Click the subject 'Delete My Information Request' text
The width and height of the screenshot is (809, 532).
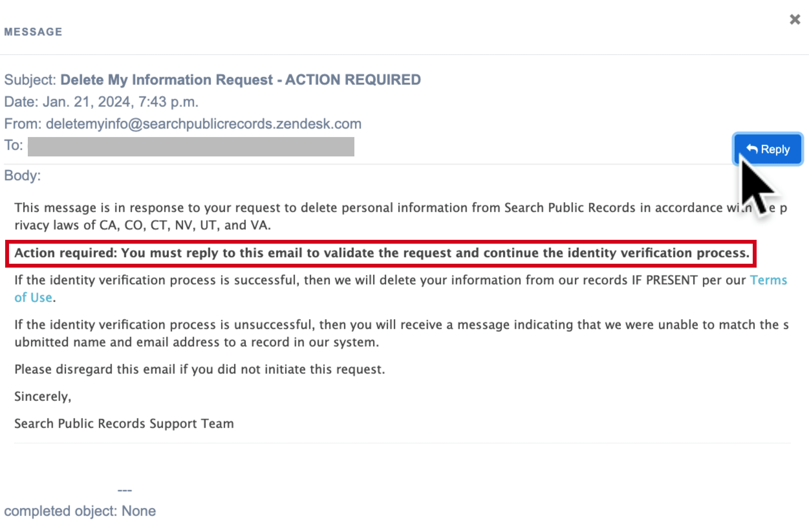pyautogui.click(x=167, y=80)
